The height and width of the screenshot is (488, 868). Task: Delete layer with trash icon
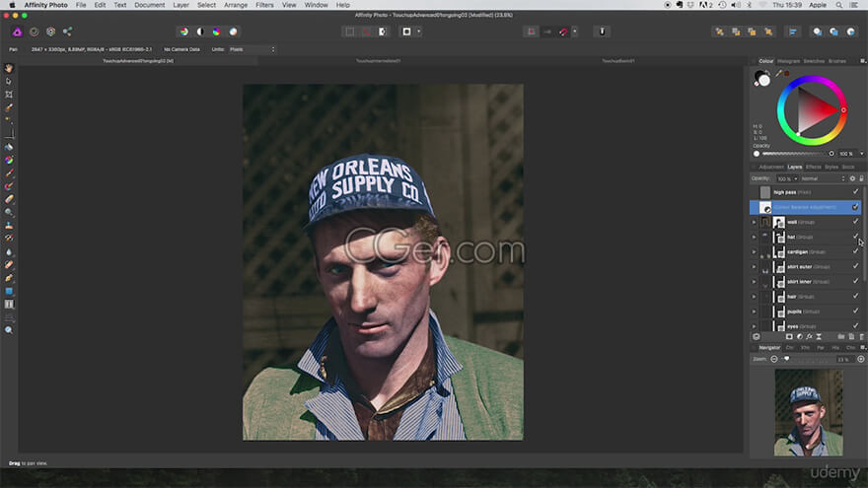tap(861, 337)
